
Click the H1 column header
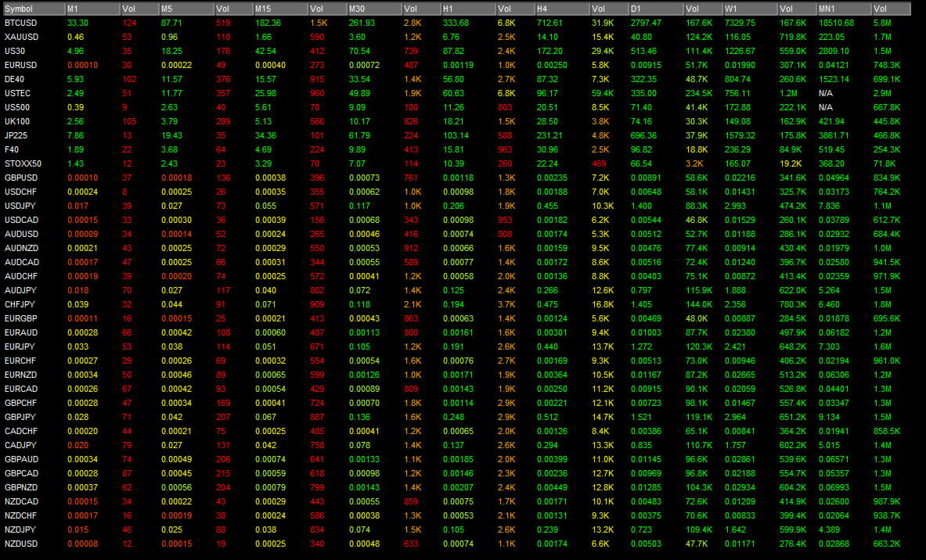tap(468, 9)
